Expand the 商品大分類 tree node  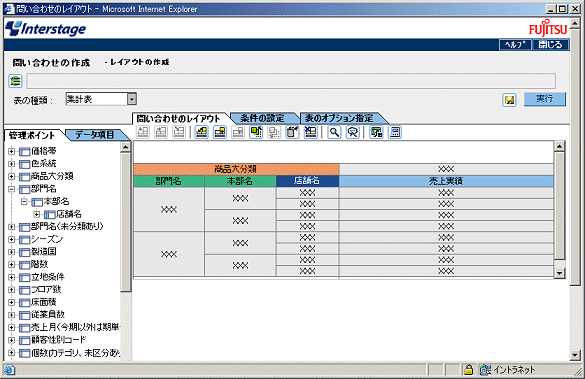pos(12,176)
